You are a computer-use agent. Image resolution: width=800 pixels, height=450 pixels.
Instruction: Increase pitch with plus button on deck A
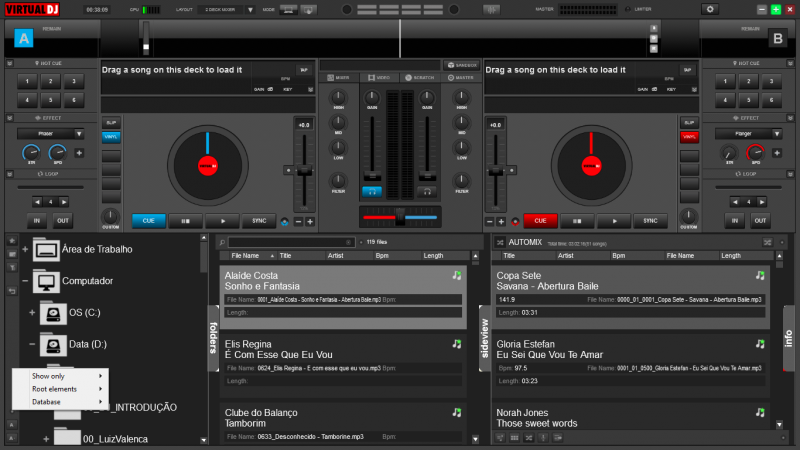[310, 221]
